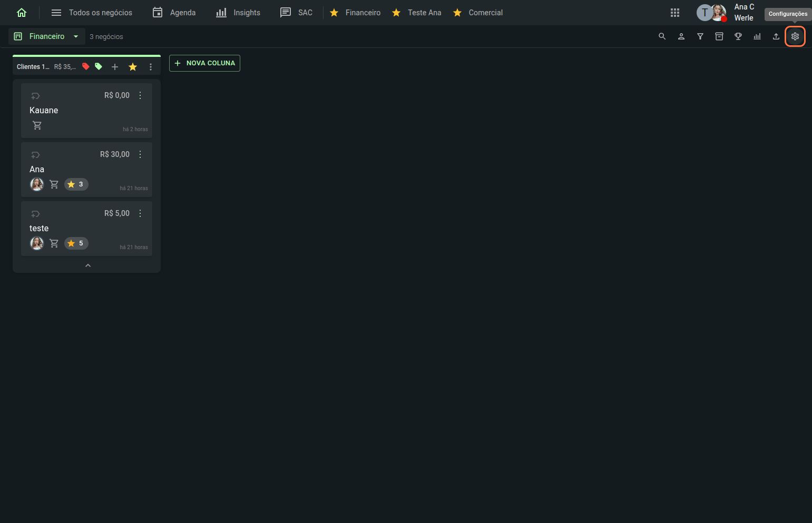Screen dimensions: 812x523
Task: Open Insights in top navigation
Action: coord(238,13)
